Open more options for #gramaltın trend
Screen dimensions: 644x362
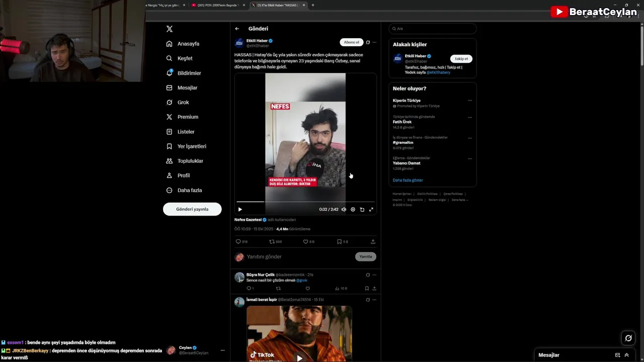click(470, 138)
